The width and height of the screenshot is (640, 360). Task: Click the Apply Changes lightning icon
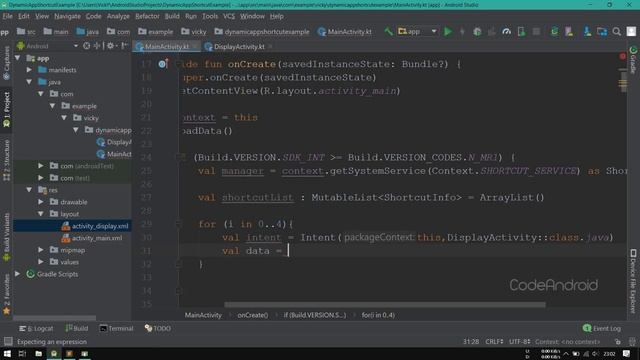point(462,31)
